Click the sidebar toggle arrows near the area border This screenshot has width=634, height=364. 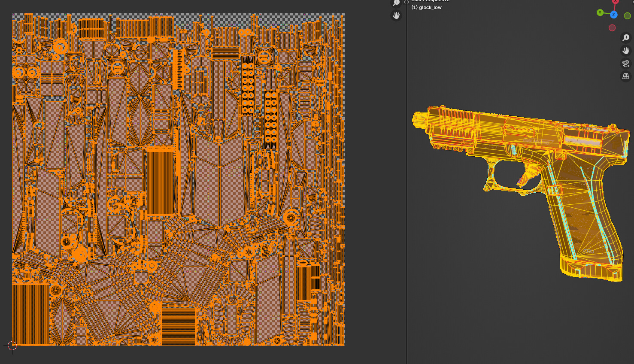(406, 2)
